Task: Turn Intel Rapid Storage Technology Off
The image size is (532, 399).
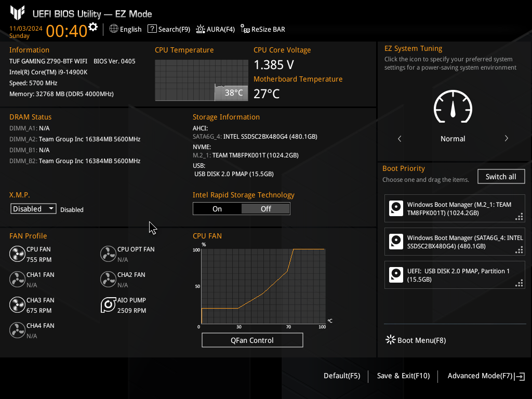Action: 265,209
